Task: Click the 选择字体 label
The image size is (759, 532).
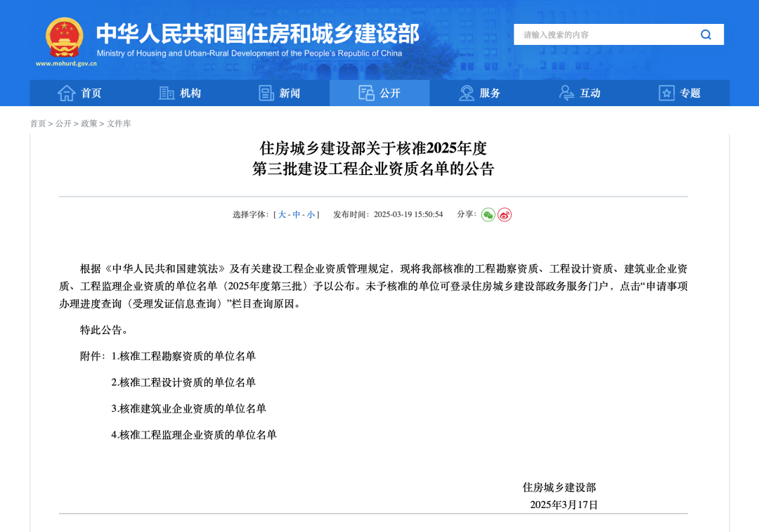Action: point(251,214)
